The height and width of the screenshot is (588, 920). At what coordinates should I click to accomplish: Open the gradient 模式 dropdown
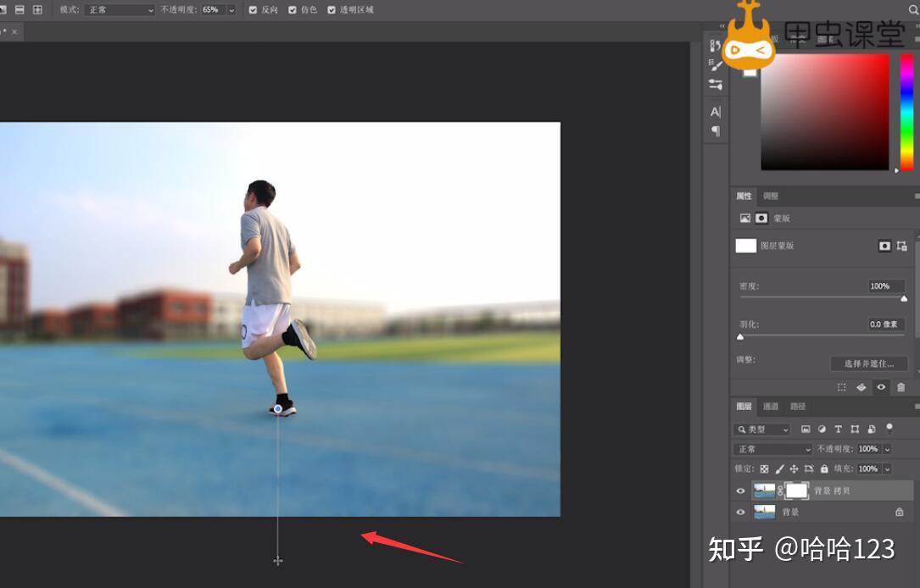(x=120, y=10)
